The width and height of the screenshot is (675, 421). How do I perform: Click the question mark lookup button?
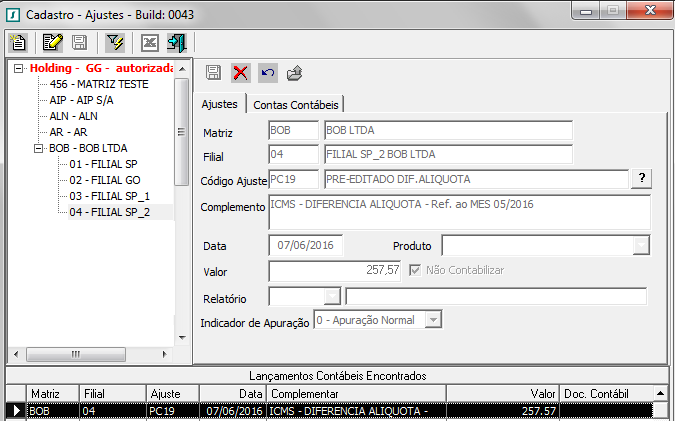pyautogui.click(x=640, y=178)
